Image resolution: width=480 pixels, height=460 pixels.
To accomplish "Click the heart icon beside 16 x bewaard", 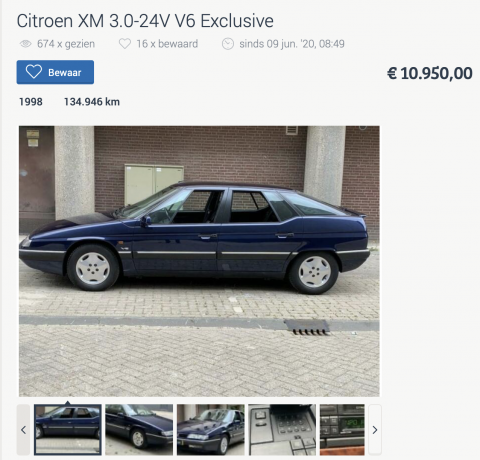I will pos(125,44).
